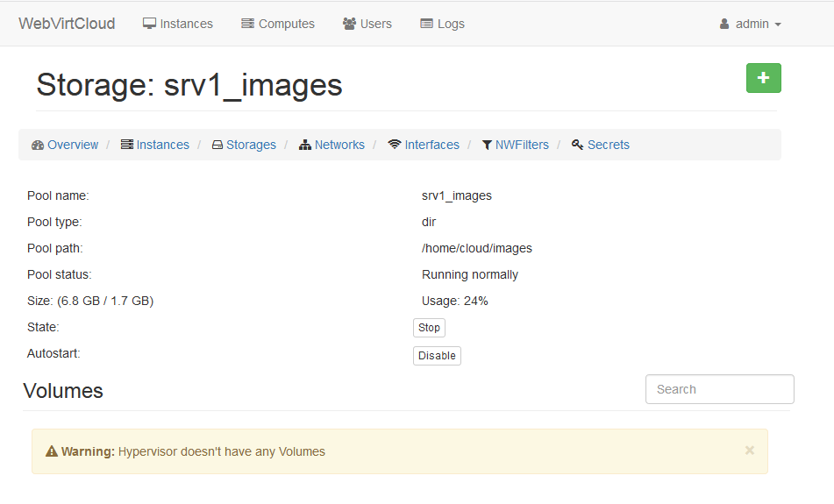Click the Interfaces wifi icon
834x504 pixels.
click(395, 145)
